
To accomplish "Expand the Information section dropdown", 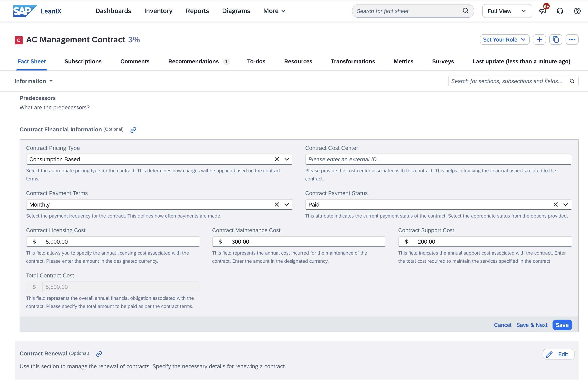I will click(x=34, y=81).
